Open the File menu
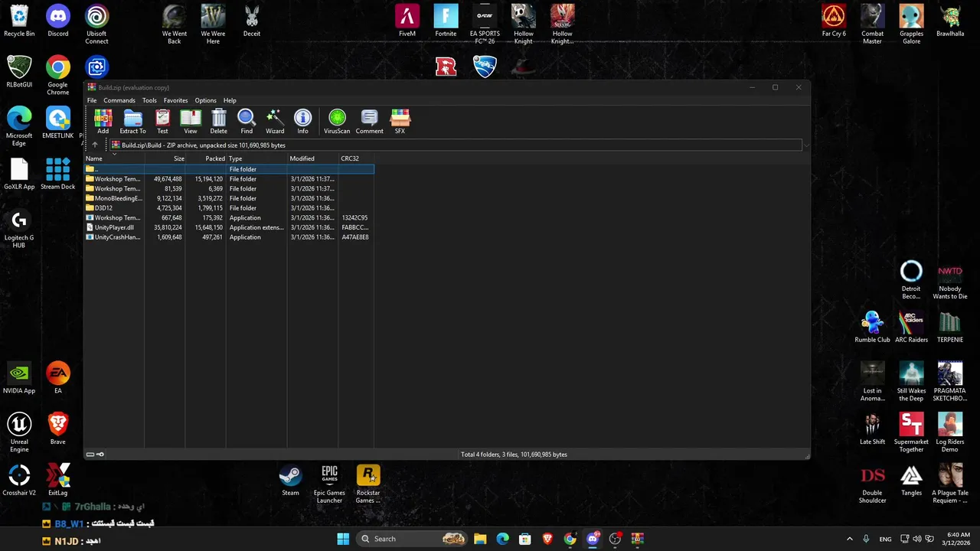Screen dimensions: 980x551 click(x=92, y=100)
